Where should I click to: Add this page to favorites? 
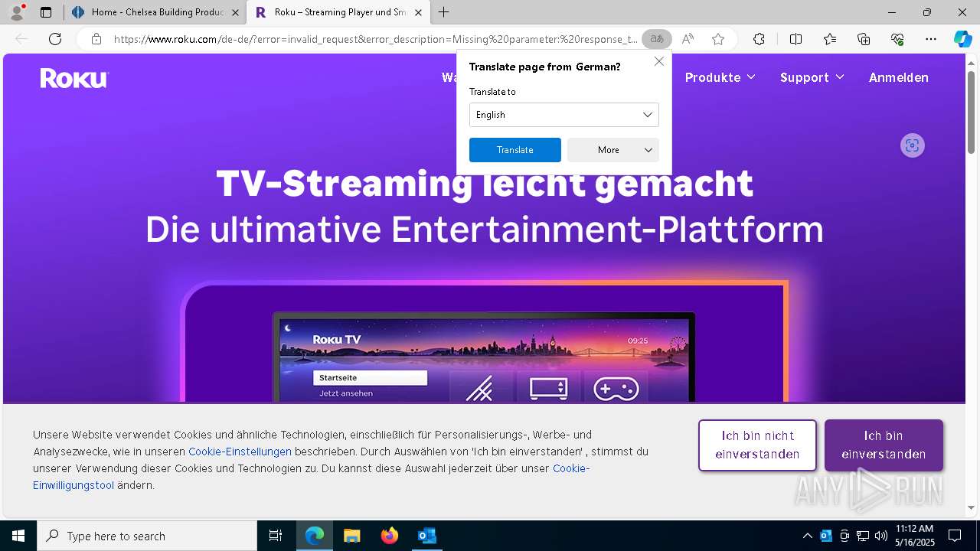717,39
